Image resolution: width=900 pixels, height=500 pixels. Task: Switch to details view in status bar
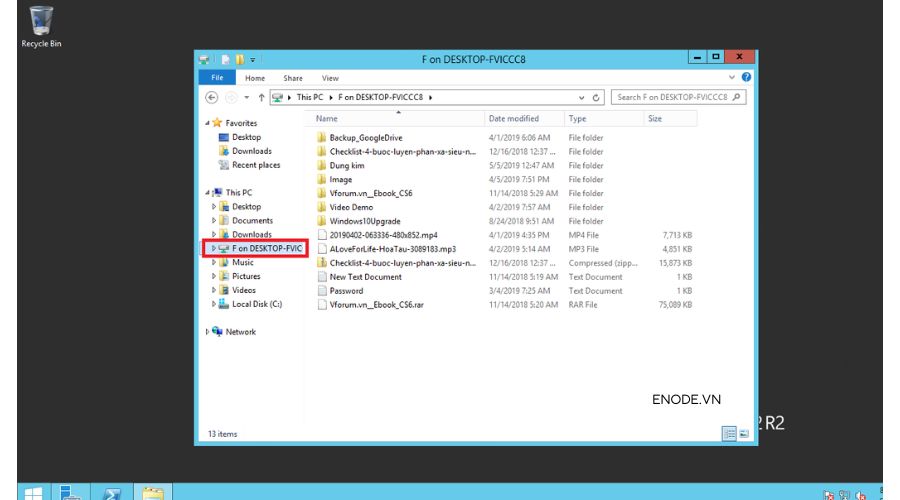coord(728,433)
